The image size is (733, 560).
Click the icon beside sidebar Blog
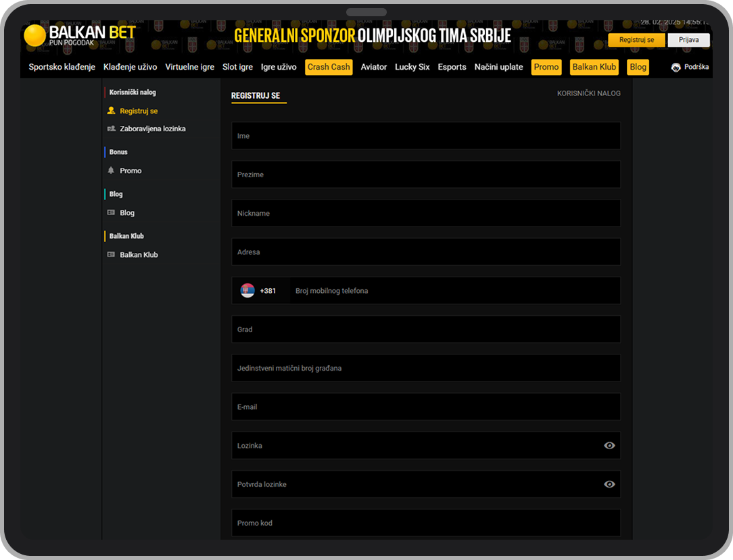click(x=111, y=212)
